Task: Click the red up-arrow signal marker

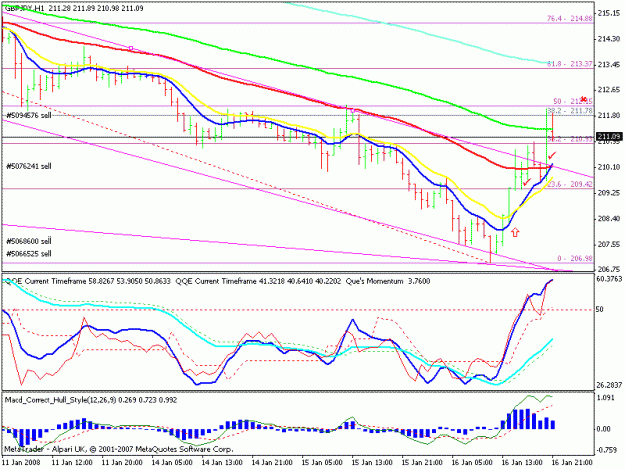Action: 515,232
